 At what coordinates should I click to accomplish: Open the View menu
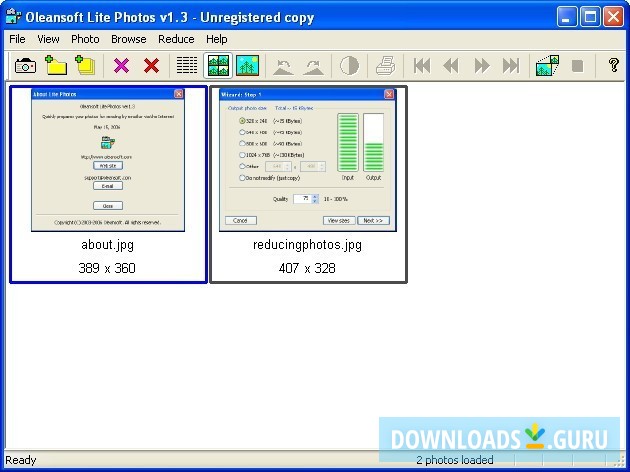pyautogui.click(x=48, y=39)
